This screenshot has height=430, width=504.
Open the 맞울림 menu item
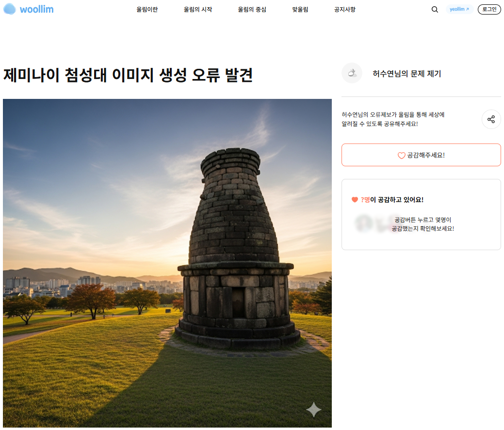click(x=300, y=10)
